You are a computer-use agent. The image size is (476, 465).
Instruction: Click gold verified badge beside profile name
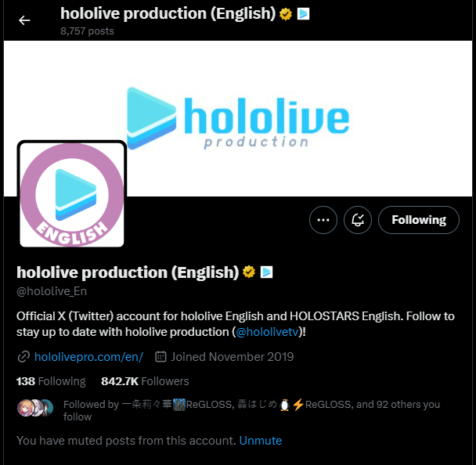(x=249, y=272)
